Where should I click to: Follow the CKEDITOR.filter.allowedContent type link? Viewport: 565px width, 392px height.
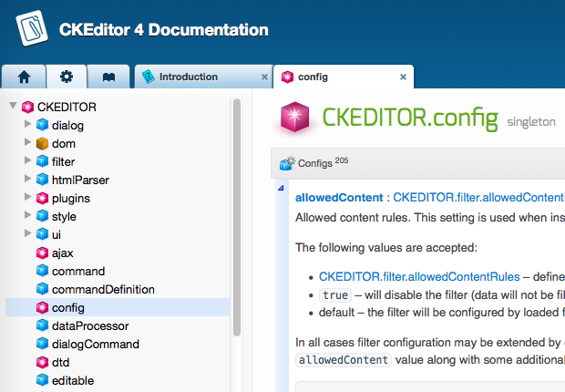click(478, 198)
